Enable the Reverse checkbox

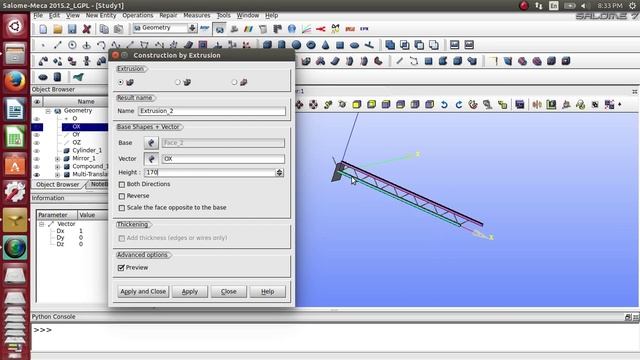122,196
